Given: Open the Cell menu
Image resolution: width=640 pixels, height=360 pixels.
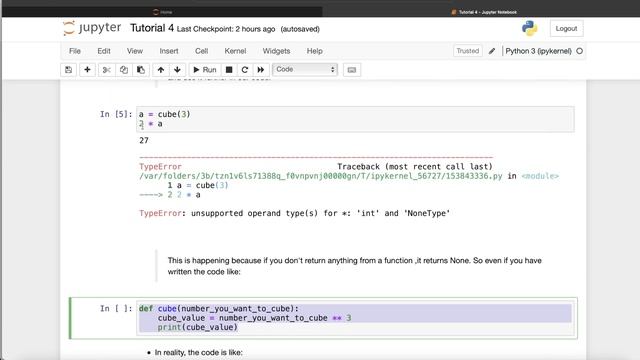Looking at the screenshot, I should (x=201, y=51).
